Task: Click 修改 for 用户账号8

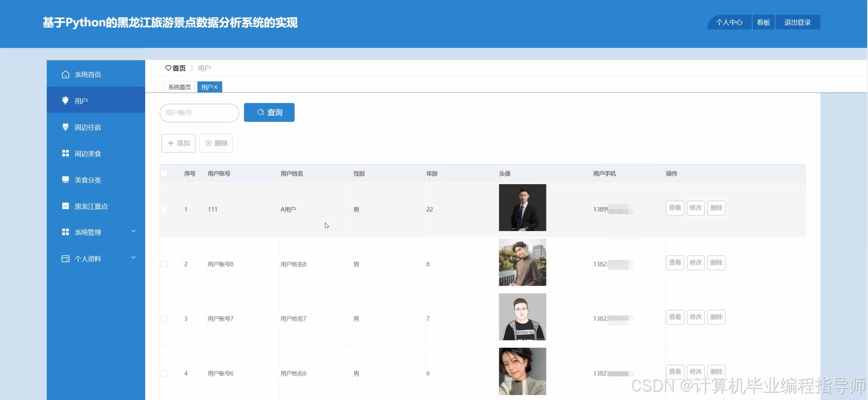Action: coord(696,262)
